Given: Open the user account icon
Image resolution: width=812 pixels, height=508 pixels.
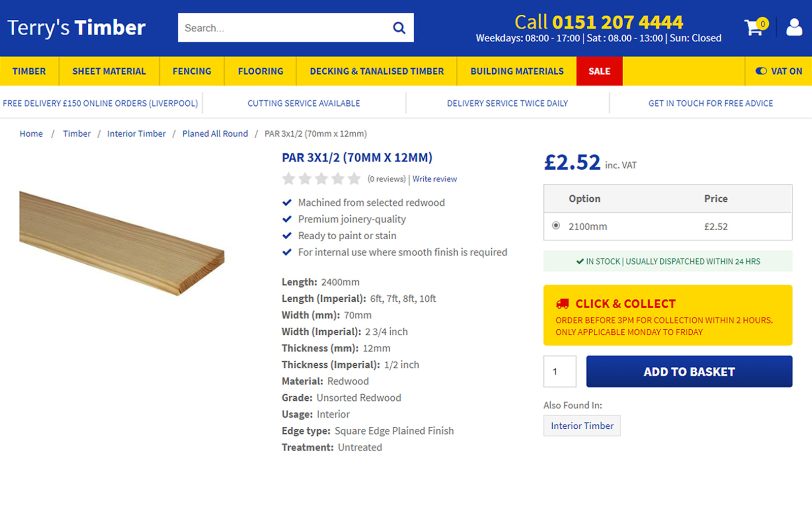Looking at the screenshot, I should pos(794,27).
